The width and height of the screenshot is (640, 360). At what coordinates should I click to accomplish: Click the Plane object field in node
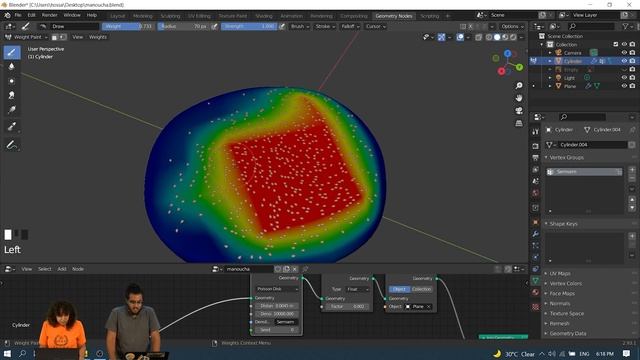418,307
